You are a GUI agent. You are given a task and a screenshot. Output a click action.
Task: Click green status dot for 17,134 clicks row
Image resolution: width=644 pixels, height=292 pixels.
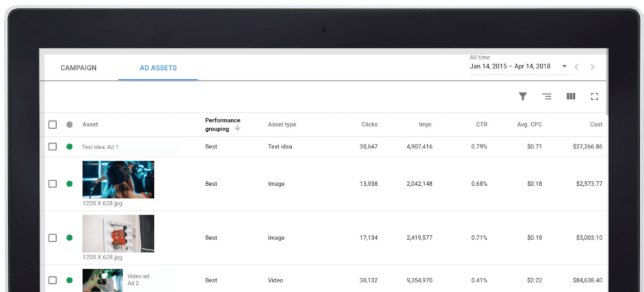click(x=70, y=238)
